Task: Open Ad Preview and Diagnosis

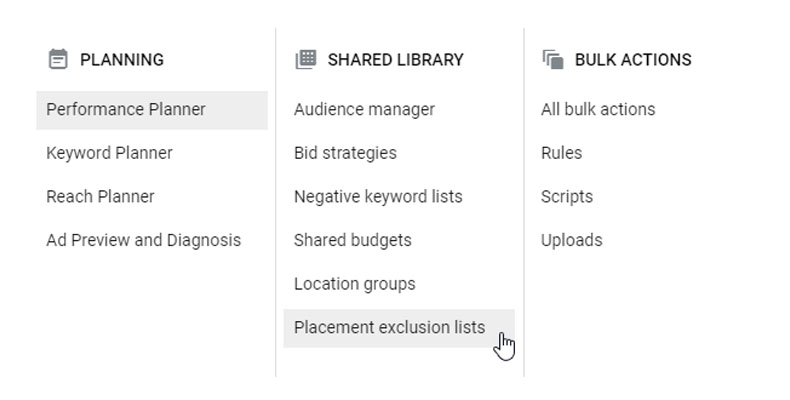Action: click(x=143, y=240)
